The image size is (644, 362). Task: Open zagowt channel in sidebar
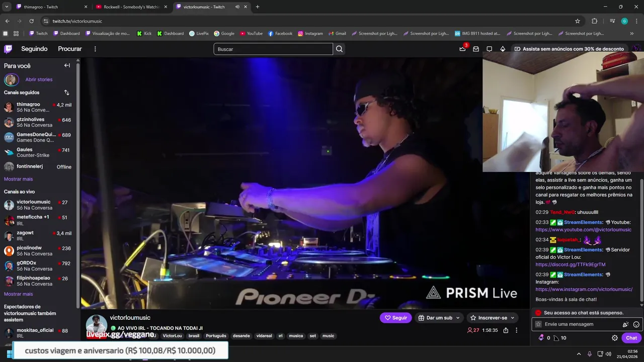click(38, 235)
